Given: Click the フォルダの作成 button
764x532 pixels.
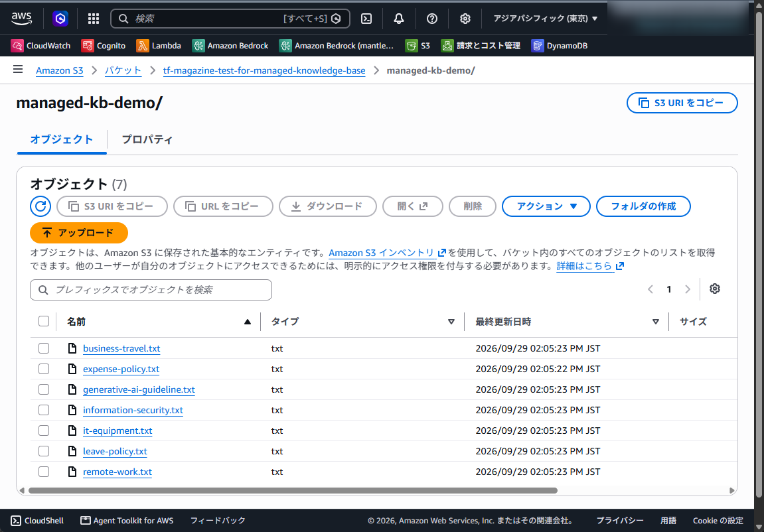Looking at the screenshot, I should click(x=643, y=206).
